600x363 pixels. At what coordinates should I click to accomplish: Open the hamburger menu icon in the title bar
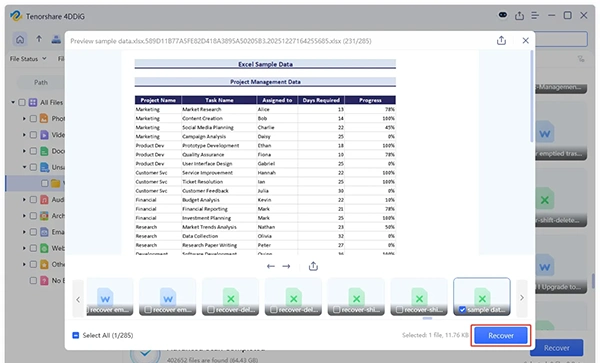(535, 16)
